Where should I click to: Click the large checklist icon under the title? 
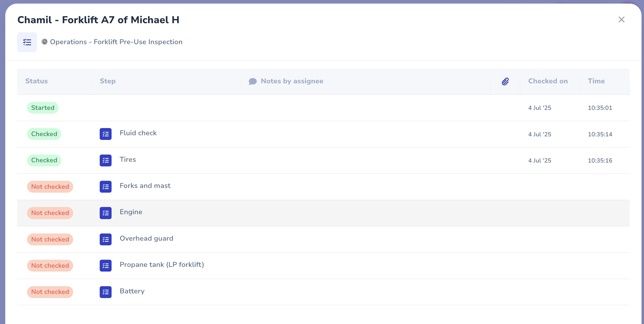[x=27, y=42]
